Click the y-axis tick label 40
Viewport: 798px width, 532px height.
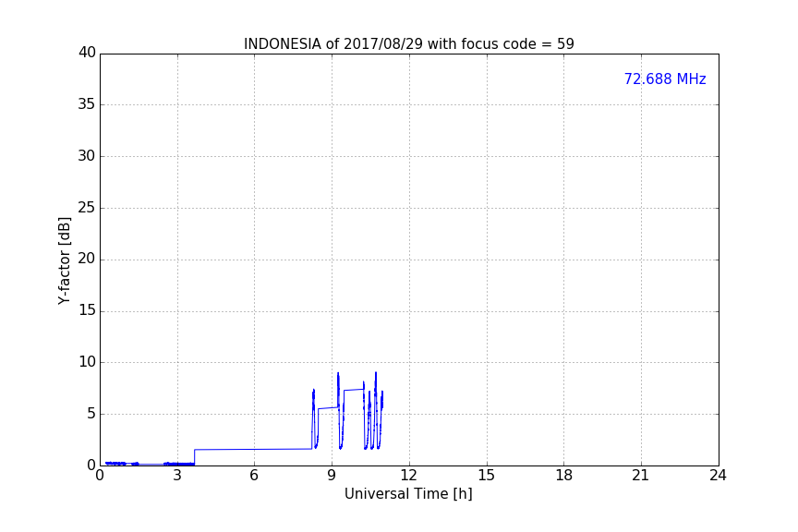click(87, 53)
